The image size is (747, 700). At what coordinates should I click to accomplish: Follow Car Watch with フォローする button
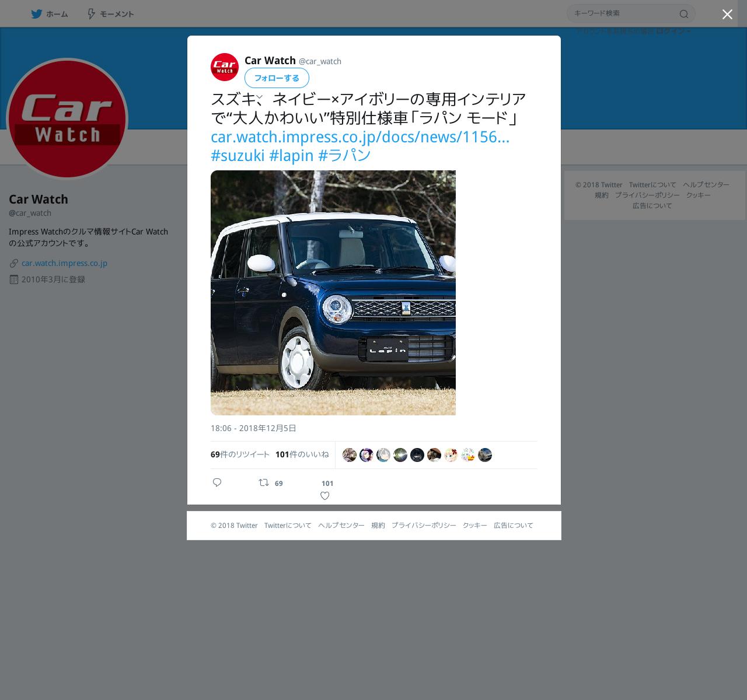click(277, 78)
